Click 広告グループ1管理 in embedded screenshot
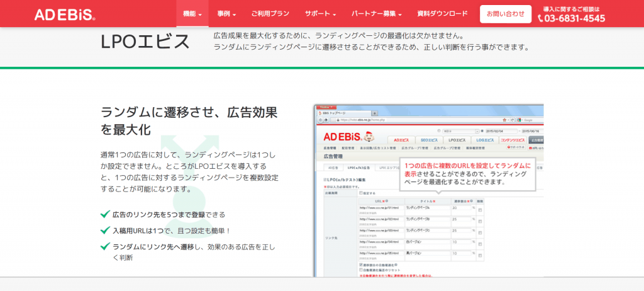Image resolution: width=644 pixels, height=291 pixels. click(x=414, y=148)
